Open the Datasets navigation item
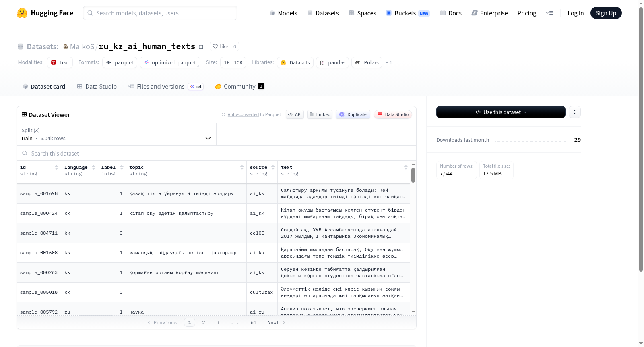This screenshot has width=644, height=347. [x=323, y=13]
